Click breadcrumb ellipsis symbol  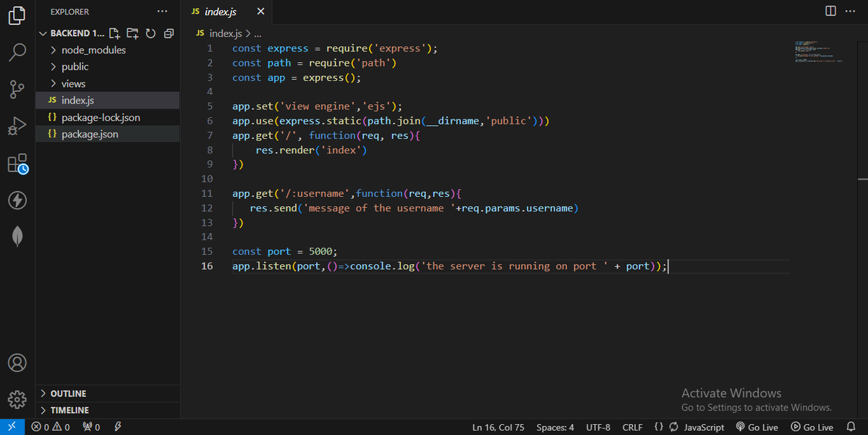pyautogui.click(x=258, y=33)
